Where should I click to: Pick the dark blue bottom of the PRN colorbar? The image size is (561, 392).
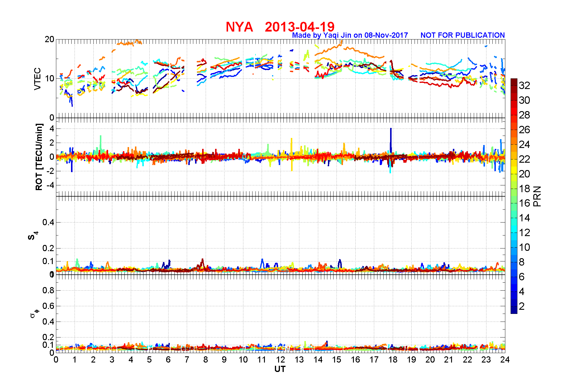pos(514,310)
